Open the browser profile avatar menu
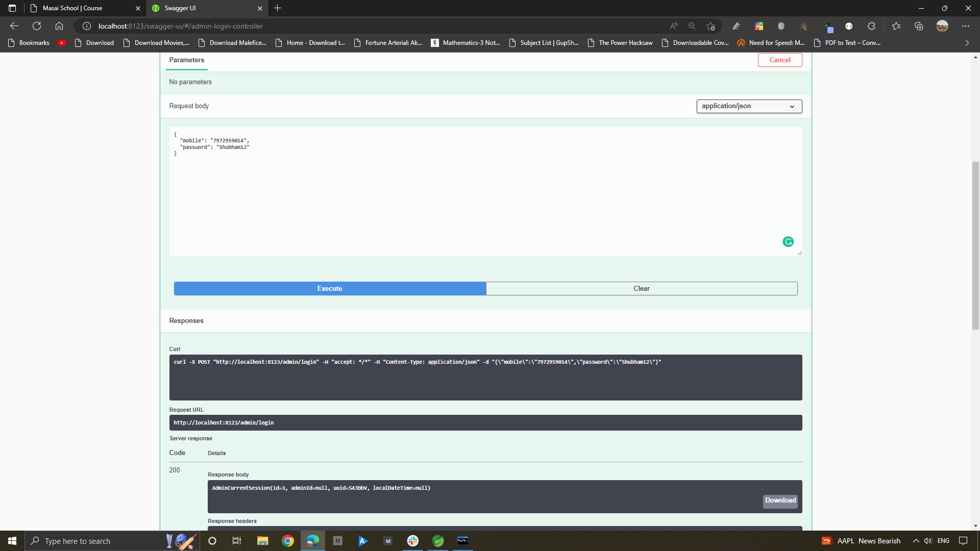The height and width of the screenshot is (551, 980). 943,26
